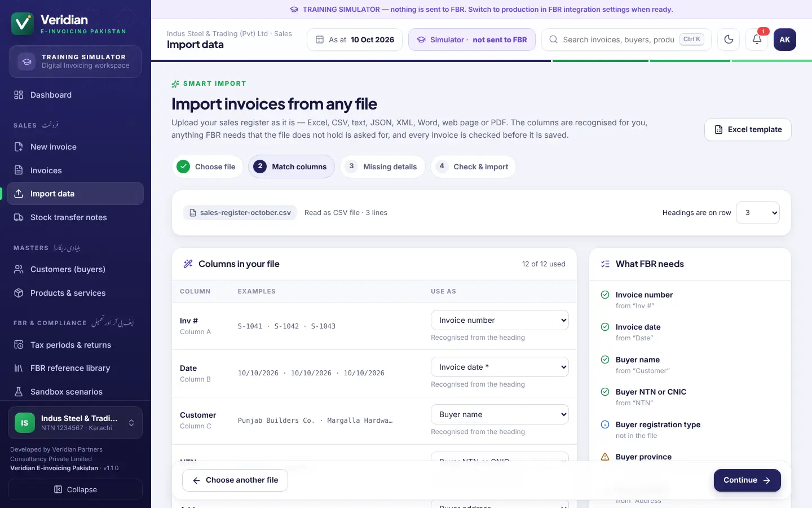Click the Veridian logo icon
Screen dimensions: 812x508
click(23, 24)
